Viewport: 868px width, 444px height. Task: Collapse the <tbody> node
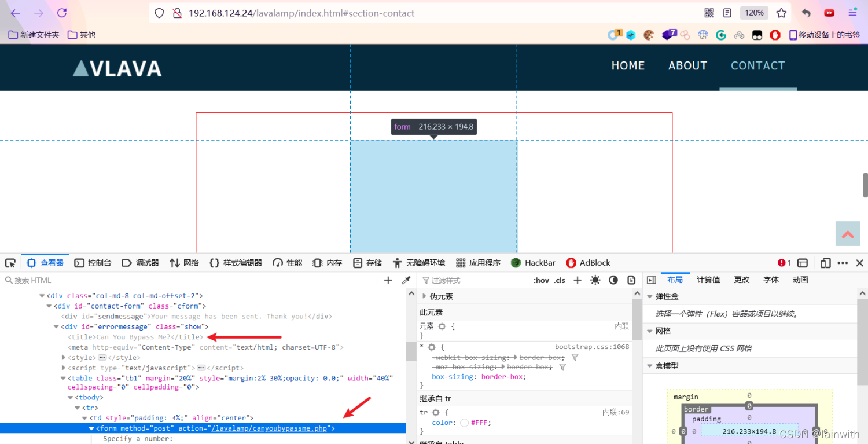coord(71,398)
